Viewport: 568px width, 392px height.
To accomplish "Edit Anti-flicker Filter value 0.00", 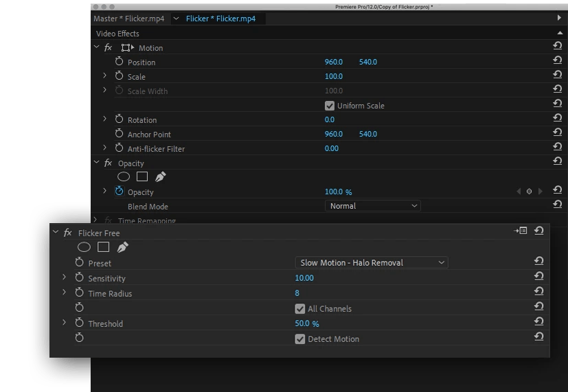I will (x=332, y=148).
